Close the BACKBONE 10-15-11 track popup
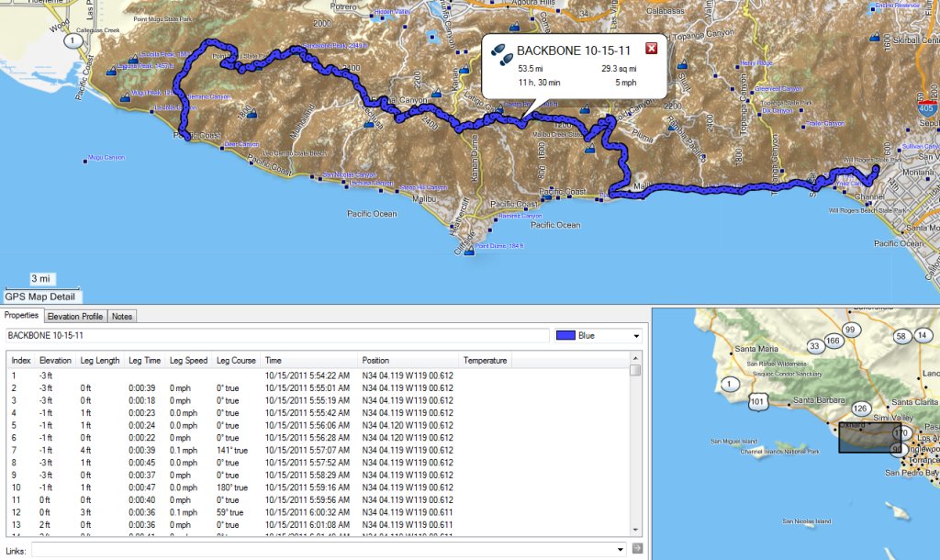Viewport: 940px width, 560px height. (651, 49)
